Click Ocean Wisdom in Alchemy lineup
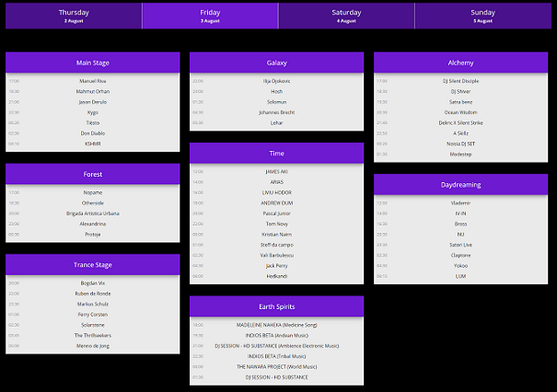 (460, 112)
